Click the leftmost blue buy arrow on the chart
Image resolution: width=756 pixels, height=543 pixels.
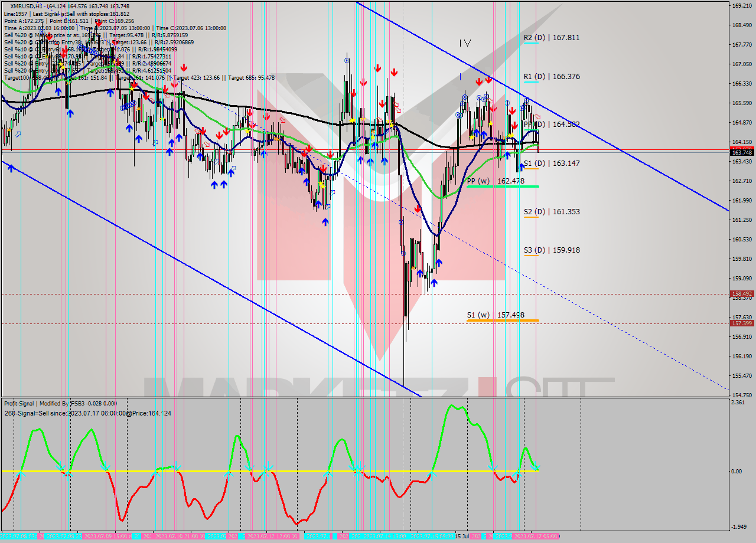(x=11, y=168)
